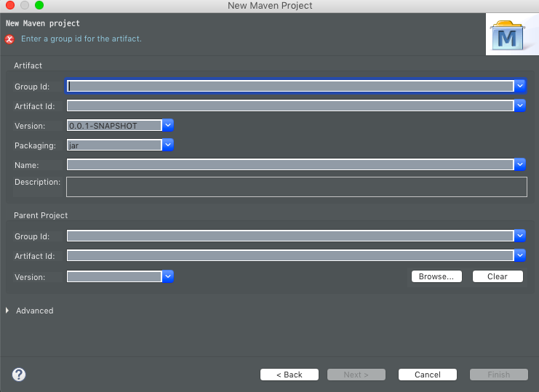
Task: Click the disabled Finish button
Action: (499, 375)
